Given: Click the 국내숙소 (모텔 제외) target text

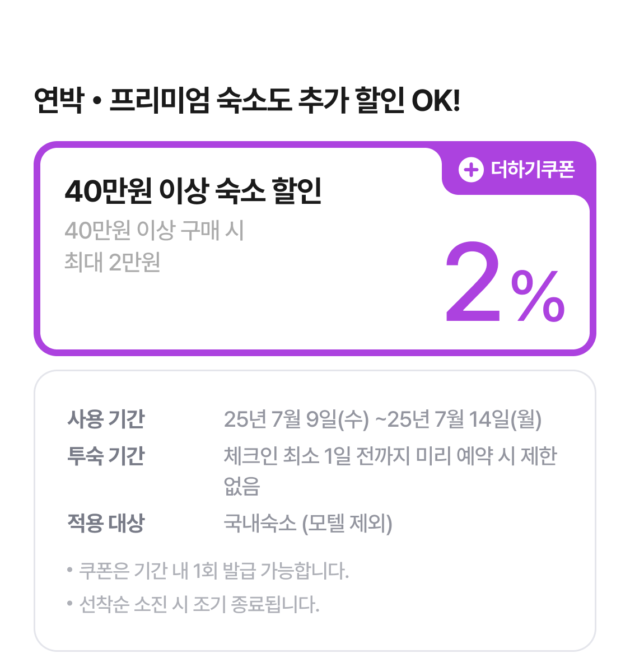Looking at the screenshot, I should point(308,524).
